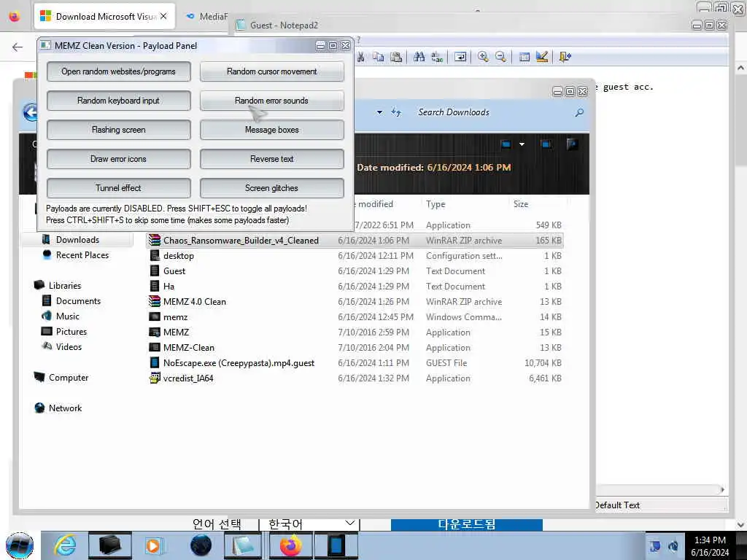Switch to Firefox via taskbar icon
The height and width of the screenshot is (560, 747).
coord(290,545)
